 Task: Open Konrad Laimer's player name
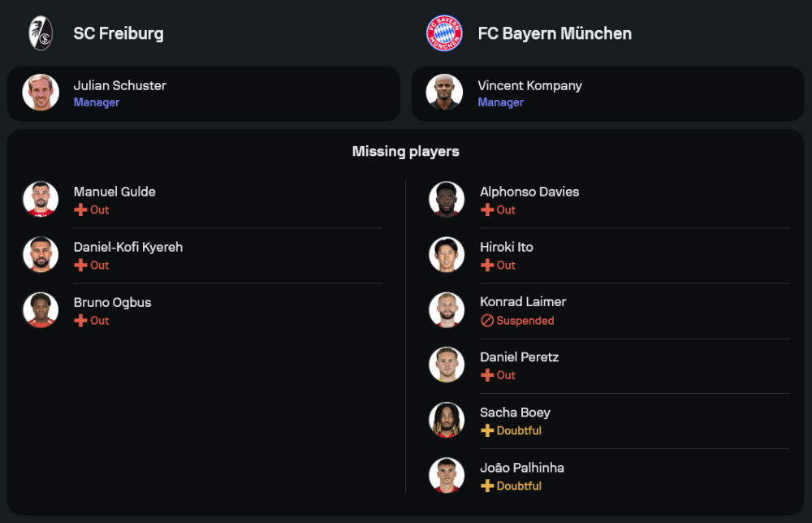point(523,302)
